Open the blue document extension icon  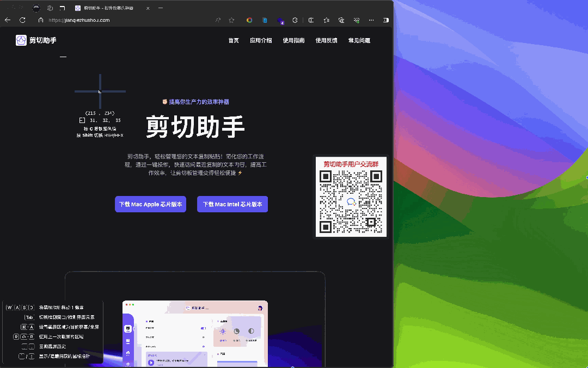pyautogui.click(x=265, y=20)
